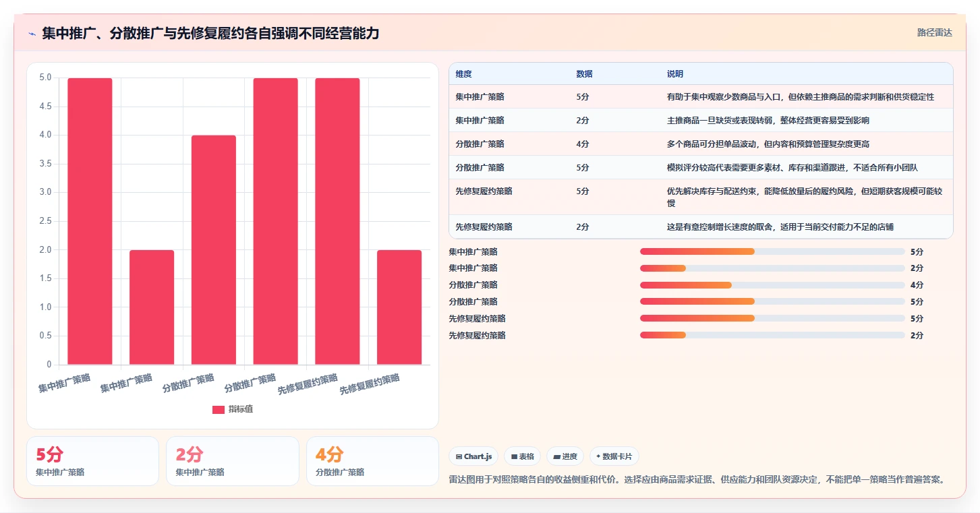Click the 先修复履约策略 chart bar at value 2
The image size is (980, 513).
(x=399, y=307)
